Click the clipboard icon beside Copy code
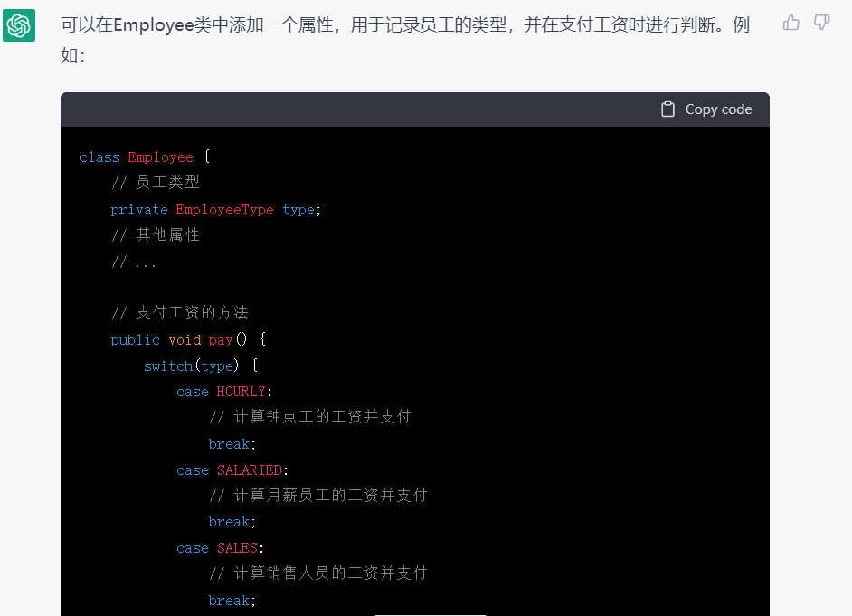The image size is (852, 616). click(667, 109)
